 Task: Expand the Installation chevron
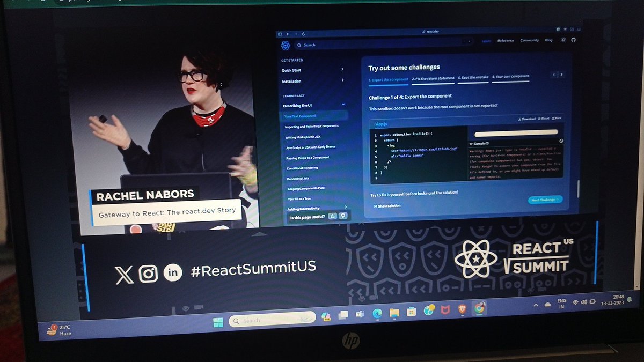342,80
